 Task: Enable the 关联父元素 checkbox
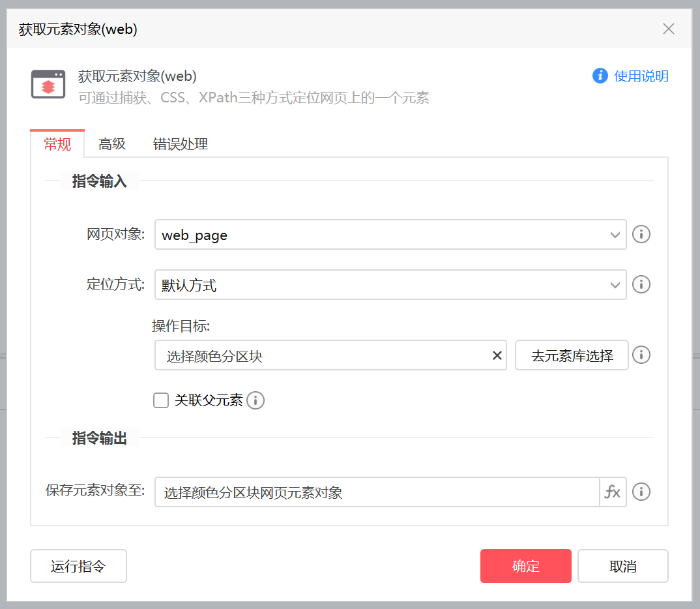(161, 400)
